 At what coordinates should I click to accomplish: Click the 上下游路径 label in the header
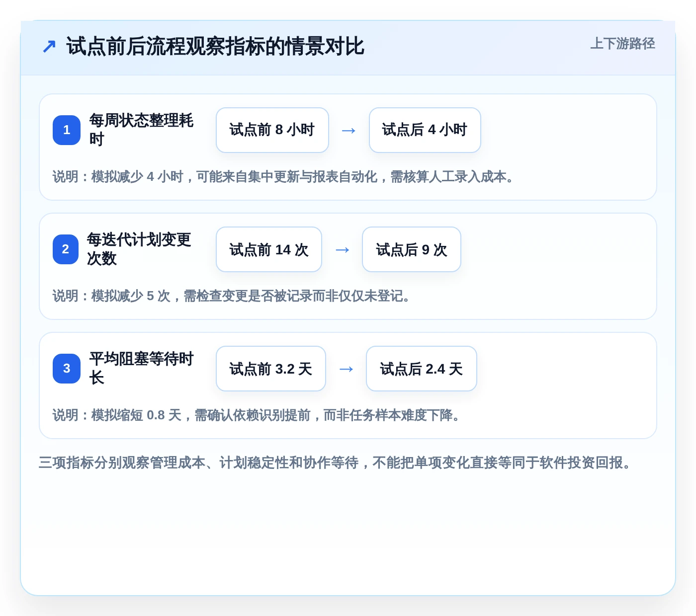[622, 44]
